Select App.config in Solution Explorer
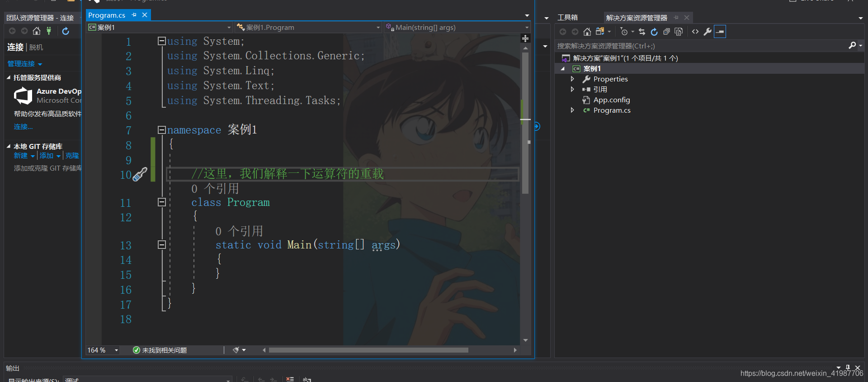Viewport: 868px width, 382px height. (x=611, y=100)
